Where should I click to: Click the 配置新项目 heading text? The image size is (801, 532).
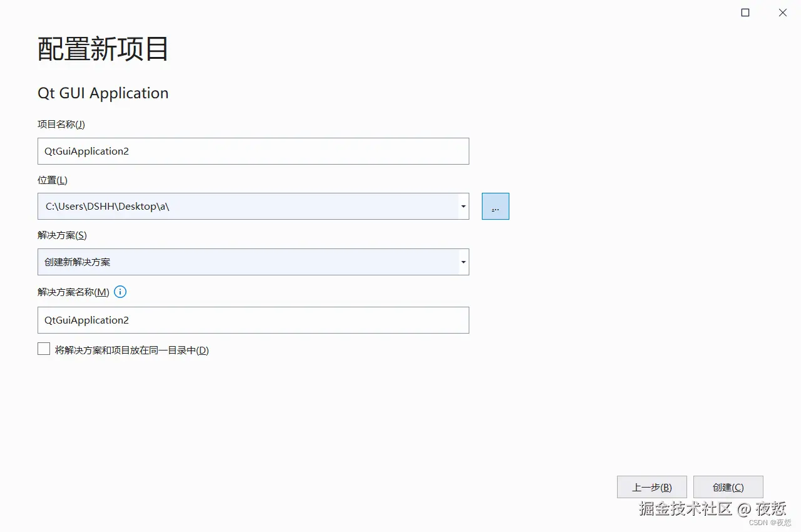[x=103, y=49]
